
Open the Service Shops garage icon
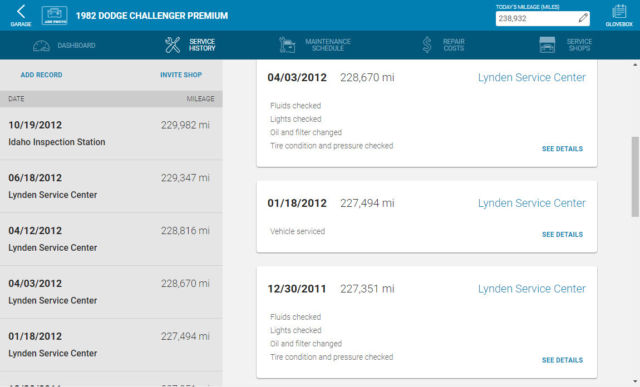[547, 45]
